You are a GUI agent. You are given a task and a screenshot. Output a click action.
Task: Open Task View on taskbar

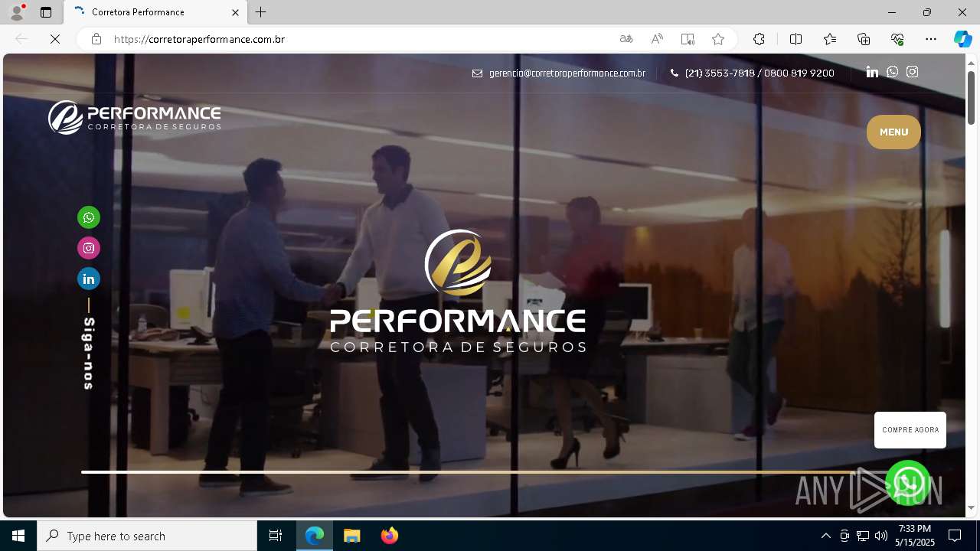276,536
